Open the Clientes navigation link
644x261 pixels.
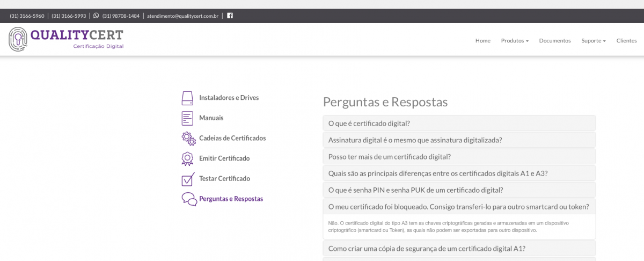tap(627, 41)
